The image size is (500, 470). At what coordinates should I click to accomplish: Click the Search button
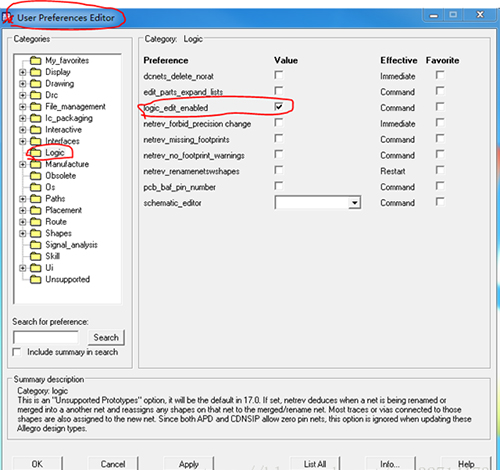click(x=106, y=337)
